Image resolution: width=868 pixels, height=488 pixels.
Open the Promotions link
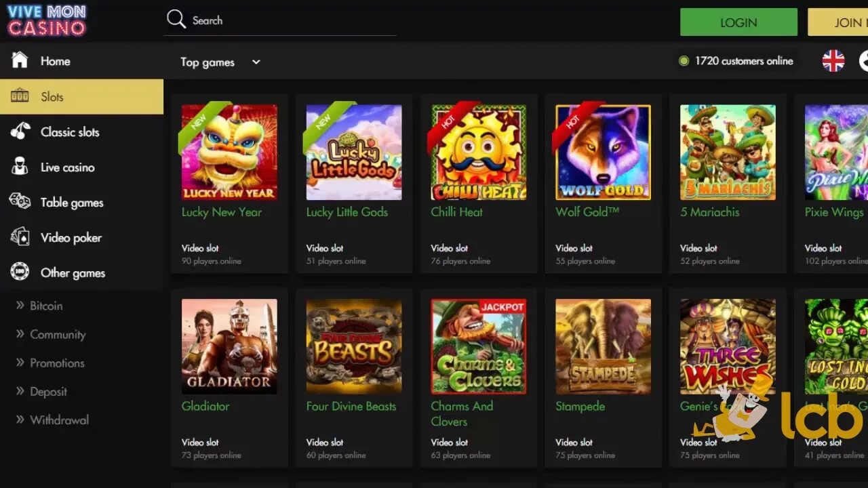pyautogui.click(x=57, y=363)
